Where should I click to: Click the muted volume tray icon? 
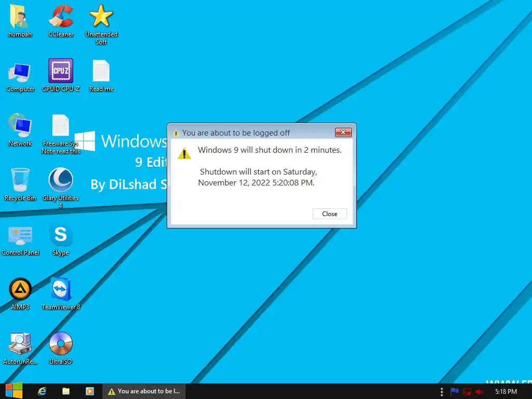(480, 392)
